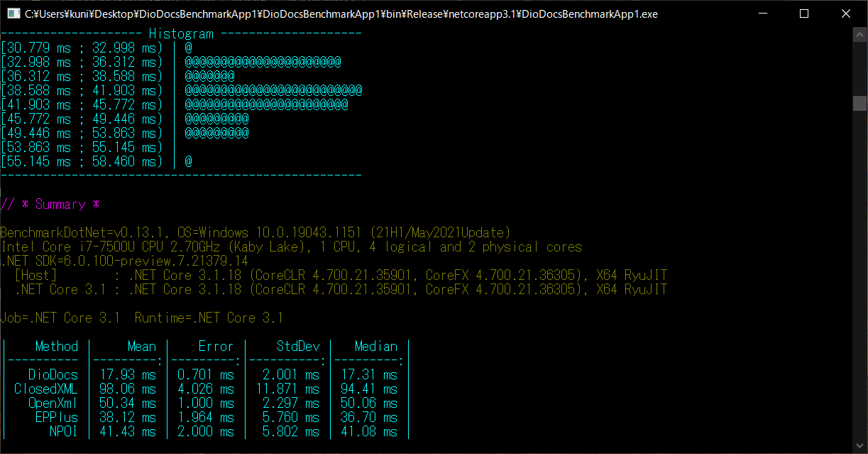
Task: Click the console title bar path text
Action: (341, 14)
